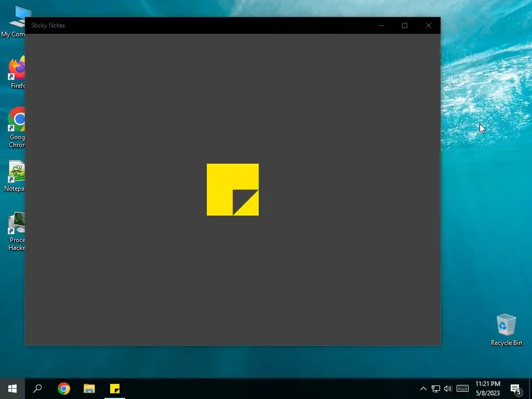Close the Sticky Notes window
532x399 pixels.
[429, 25]
